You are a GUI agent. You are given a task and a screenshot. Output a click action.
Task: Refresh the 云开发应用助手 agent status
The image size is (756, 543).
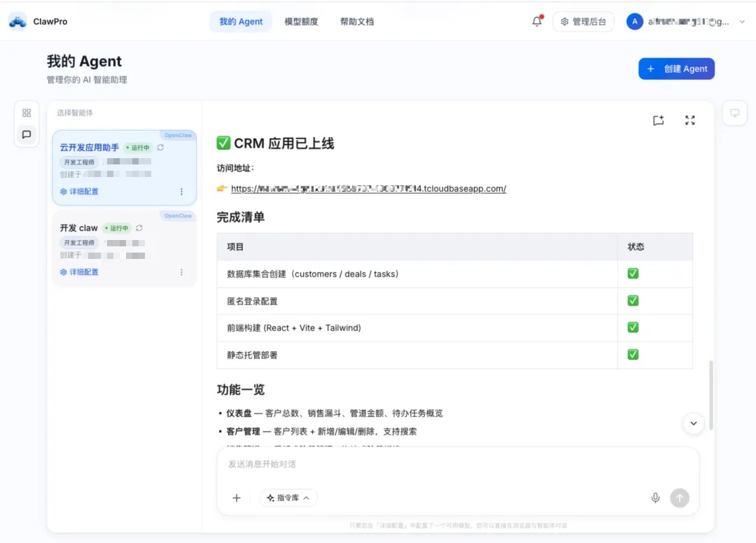160,148
